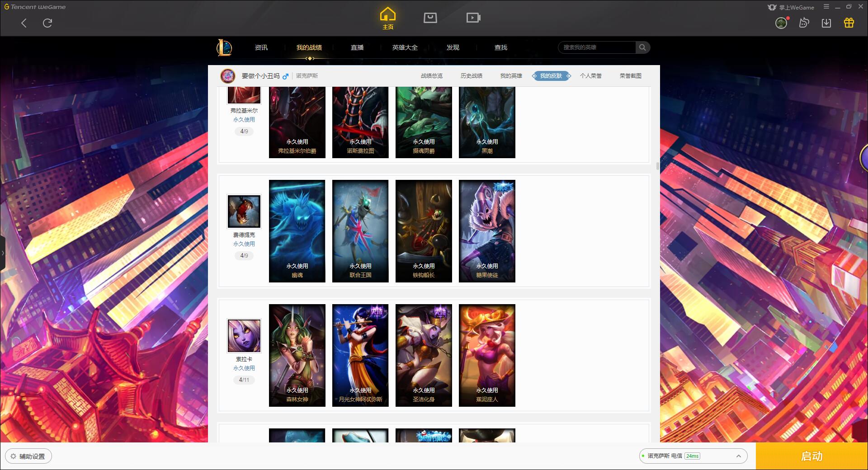Click the 4/11 skin count badge
Image resolution: width=868 pixels, height=470 pixels.
click(244, 380)
